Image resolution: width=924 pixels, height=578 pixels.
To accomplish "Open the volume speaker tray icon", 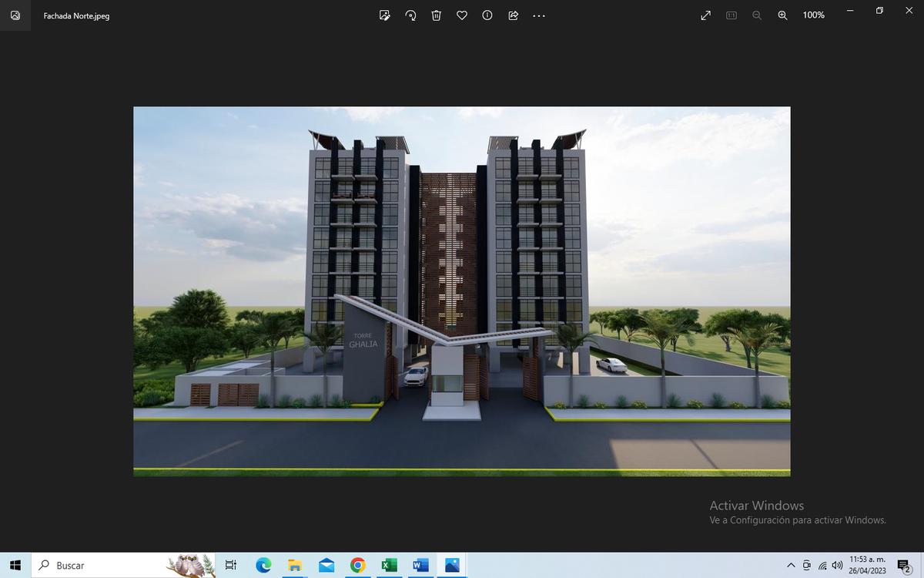I will [837, 565].
